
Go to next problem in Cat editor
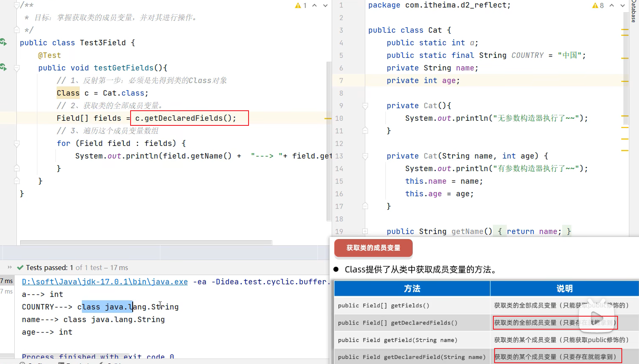click(622, 5)
